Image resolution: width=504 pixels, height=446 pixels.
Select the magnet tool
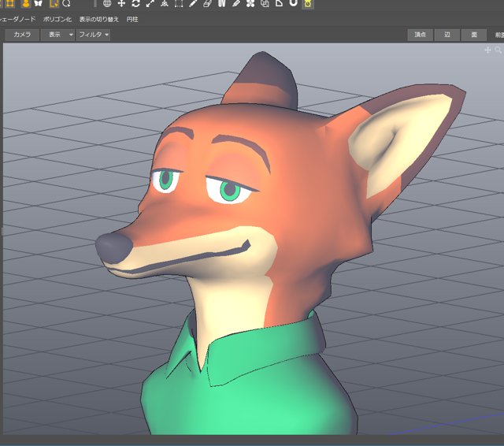pyautogui.click(x=294, y=3)
